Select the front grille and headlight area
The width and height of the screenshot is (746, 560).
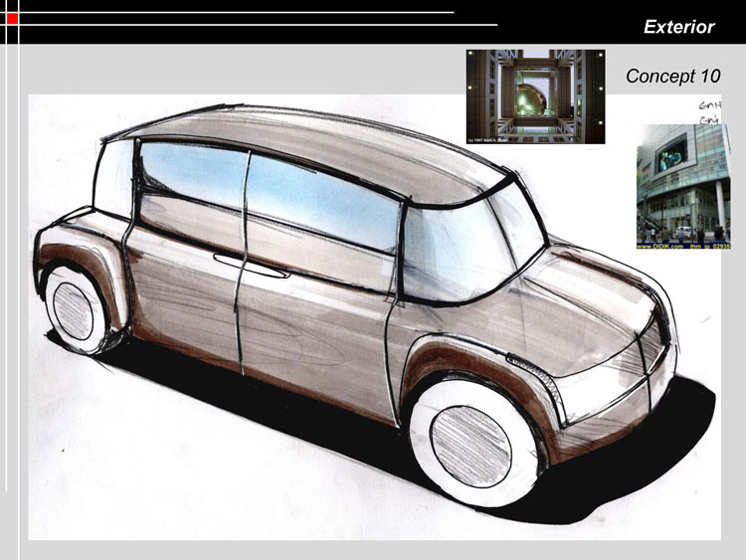pyautogui.click(x=619, y=376)
